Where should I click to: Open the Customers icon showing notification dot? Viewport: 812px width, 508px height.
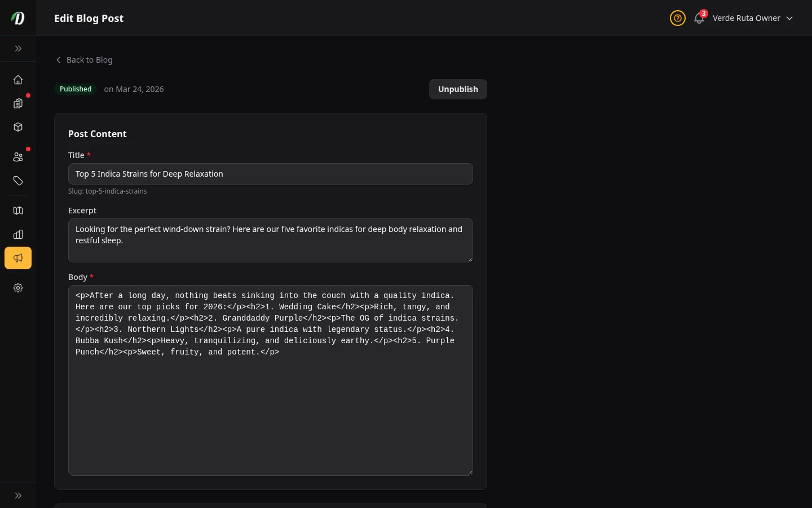(18, 157)
